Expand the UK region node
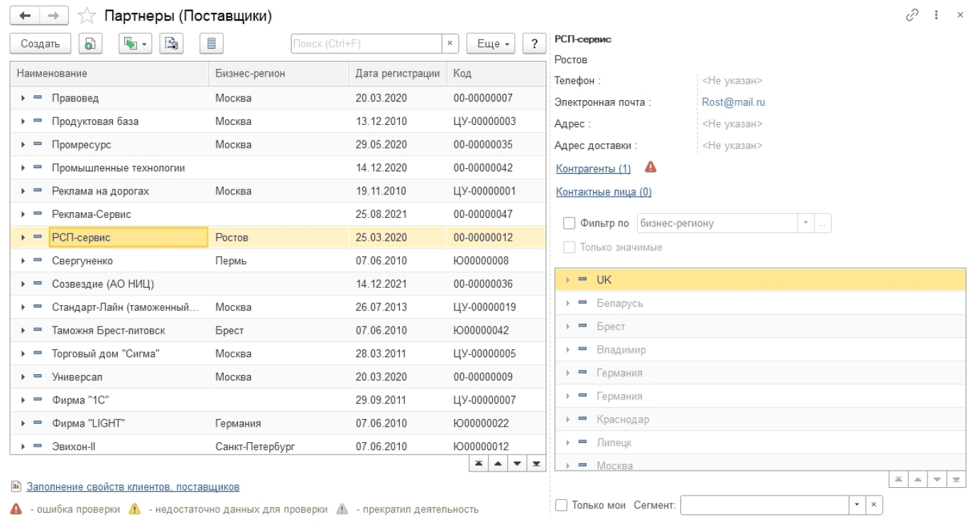 tap(568, 280)
